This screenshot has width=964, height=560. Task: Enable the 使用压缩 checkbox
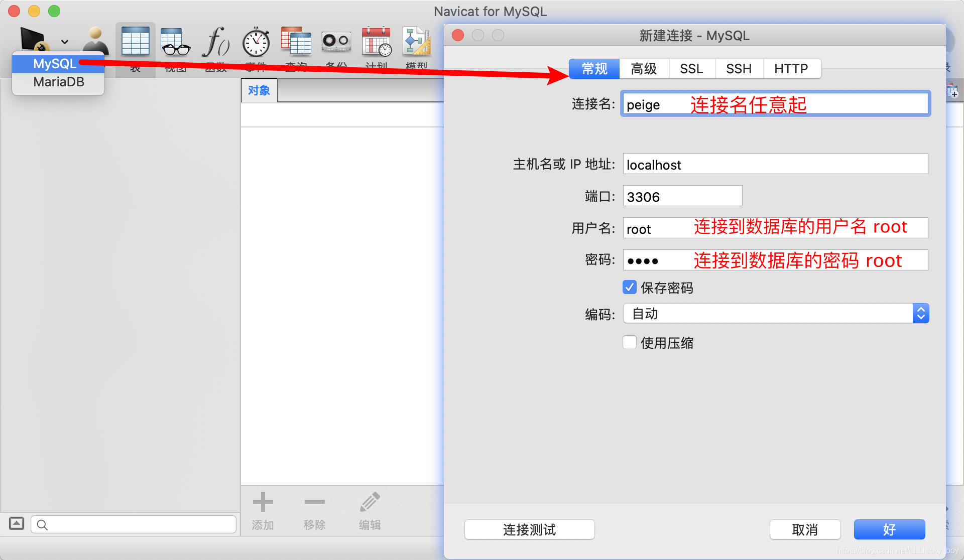pos(630,342)
